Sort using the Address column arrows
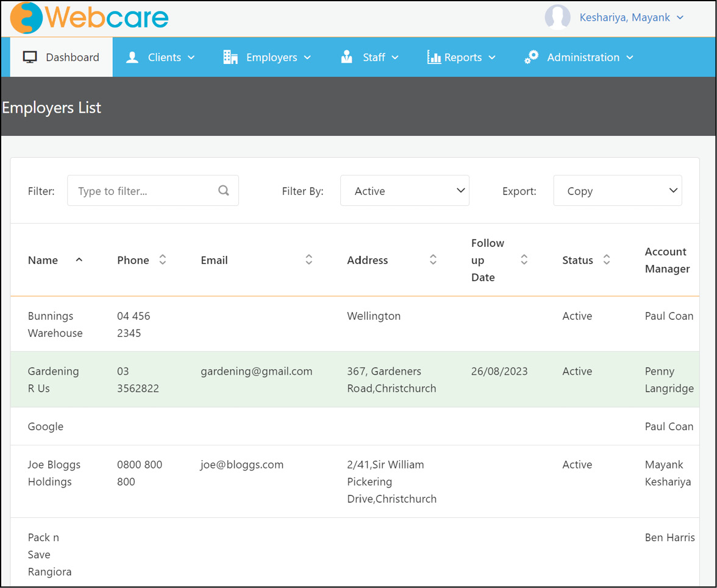Screen dimensions: 717x588 click(433, 260)
